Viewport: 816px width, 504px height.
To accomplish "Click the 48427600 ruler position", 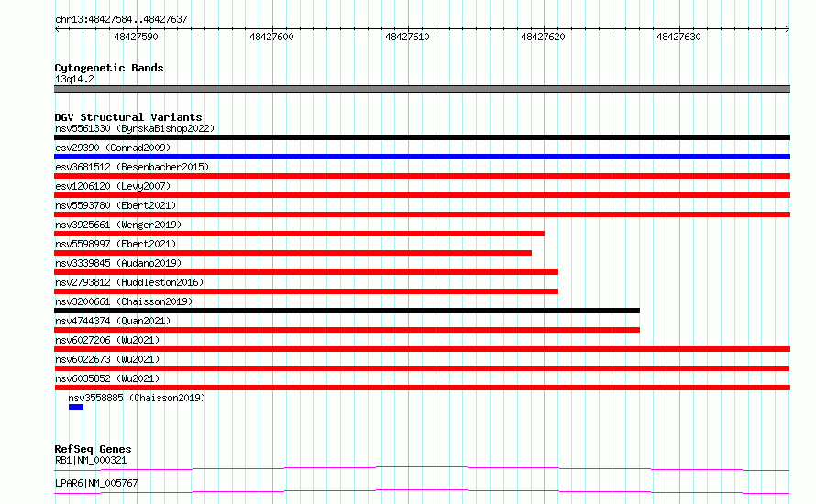I will point(271,37).
